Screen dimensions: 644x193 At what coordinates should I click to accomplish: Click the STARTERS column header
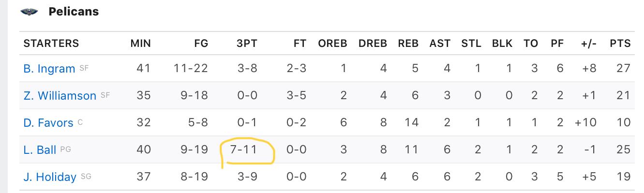click(51, 44)
